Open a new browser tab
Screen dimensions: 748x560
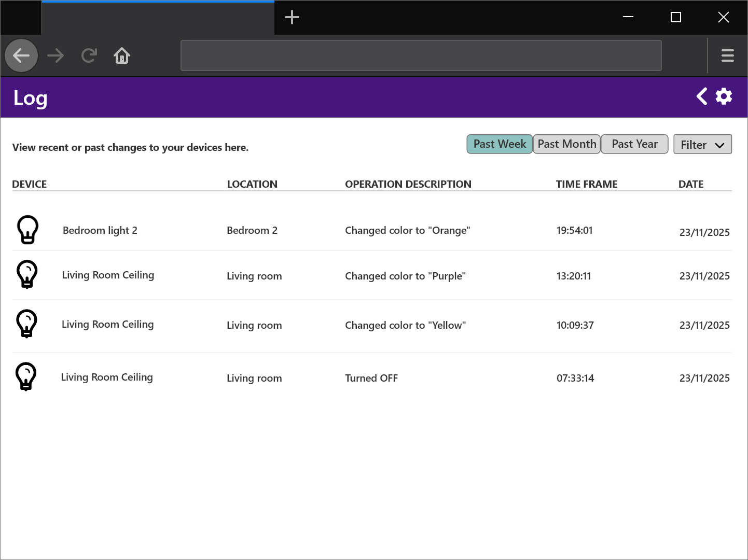(x=292, y=18)
